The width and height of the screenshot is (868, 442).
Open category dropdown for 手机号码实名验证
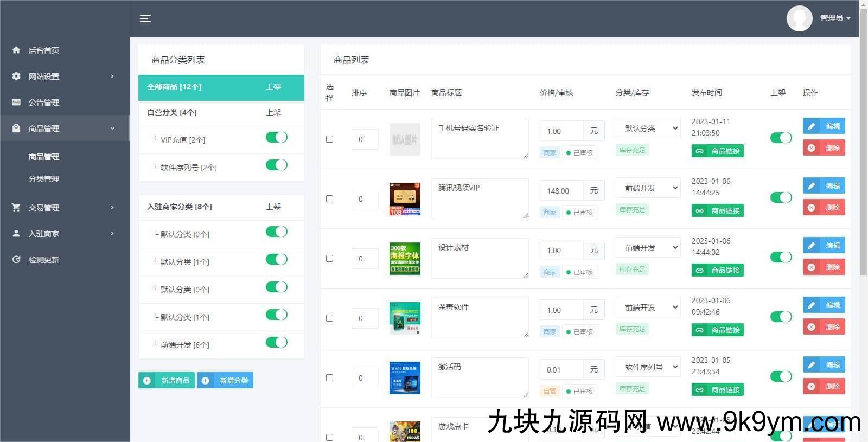648,129
